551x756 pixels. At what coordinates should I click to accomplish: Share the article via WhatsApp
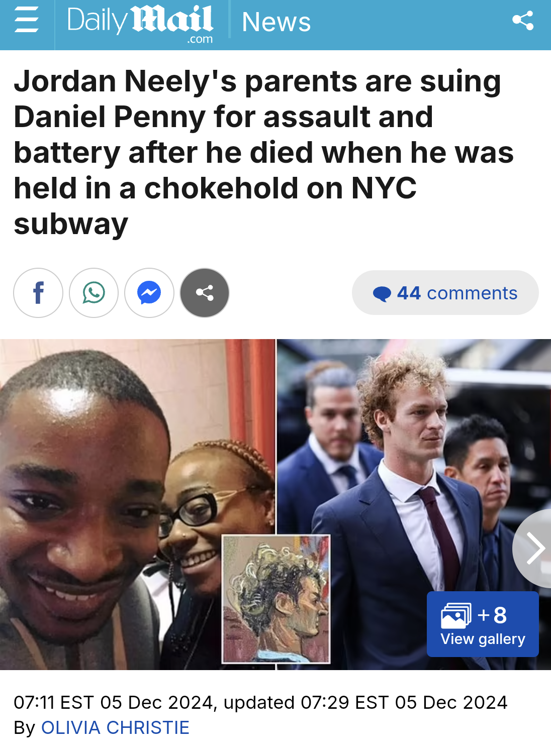coord(94,293)
